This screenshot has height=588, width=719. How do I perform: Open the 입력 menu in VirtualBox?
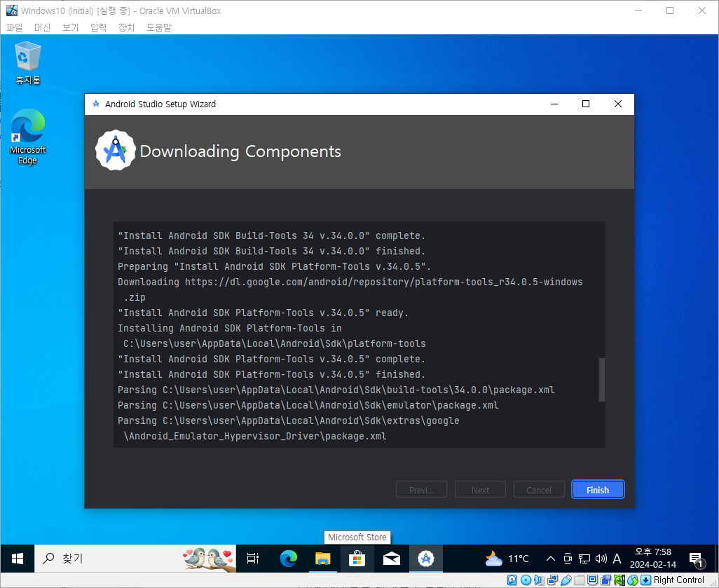(x=99, y=27)
